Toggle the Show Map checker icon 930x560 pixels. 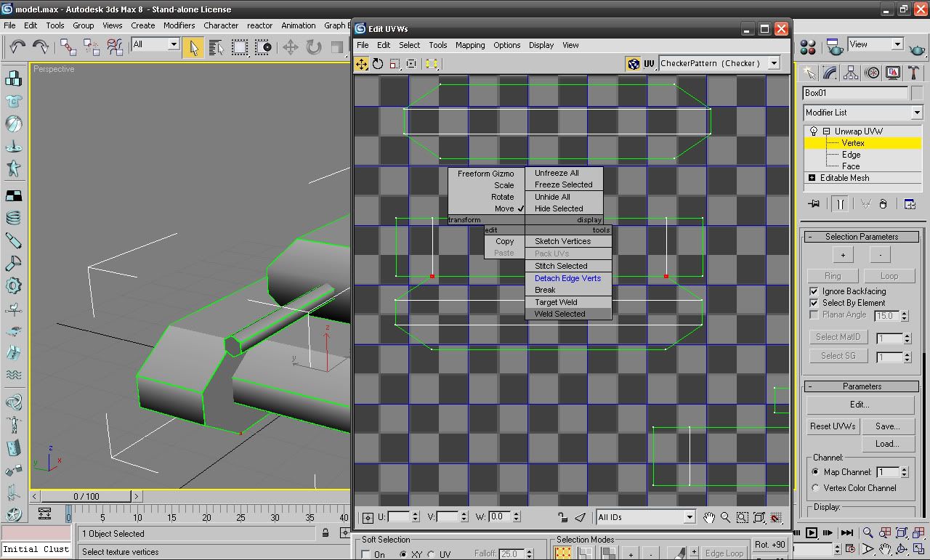point(633,64)
